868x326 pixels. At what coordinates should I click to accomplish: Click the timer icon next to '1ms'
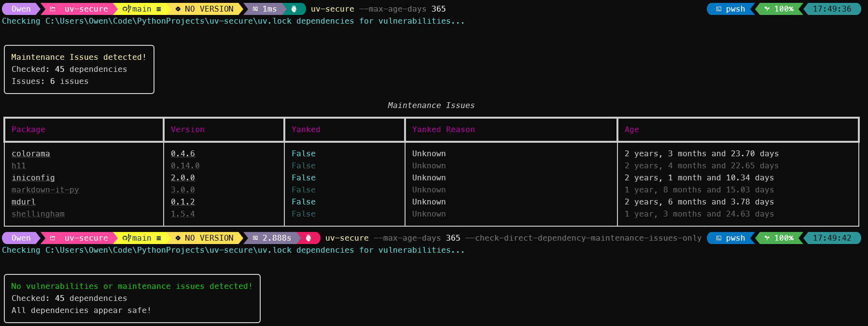[255, 9]
